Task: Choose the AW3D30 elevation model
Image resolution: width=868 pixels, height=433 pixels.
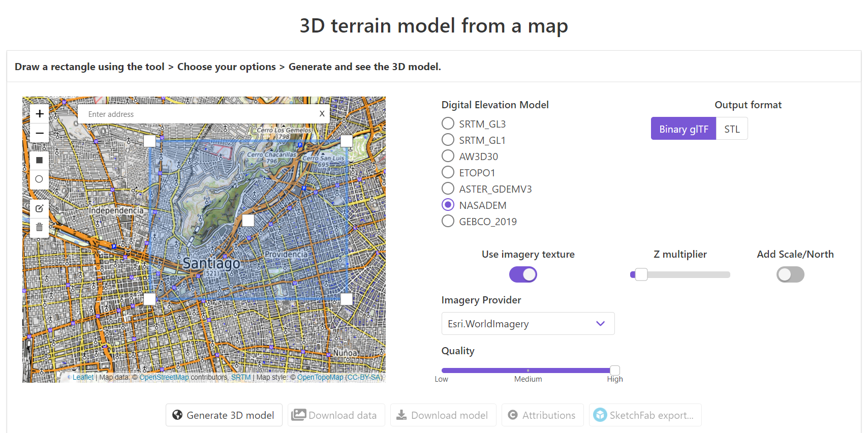Action: pos(448,156)
